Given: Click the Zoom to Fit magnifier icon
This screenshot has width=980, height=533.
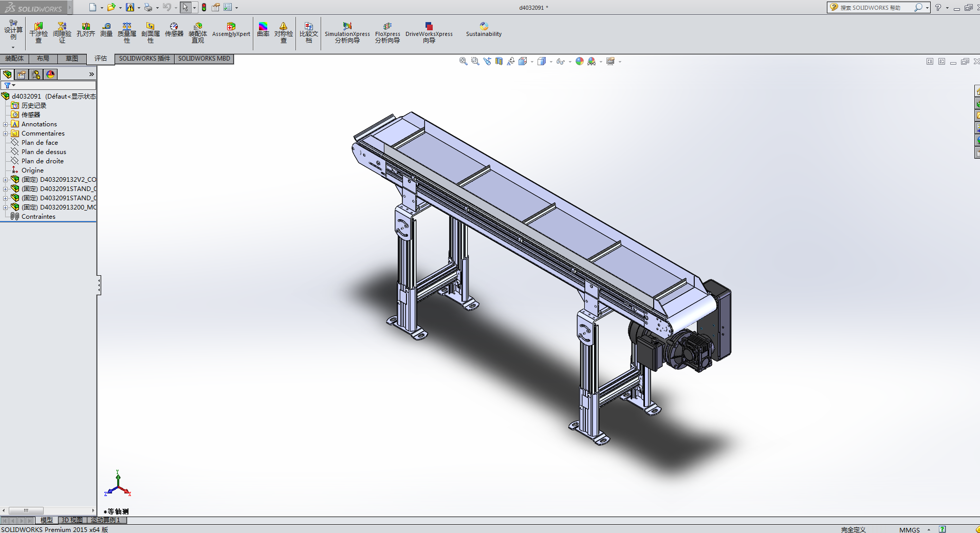Looking at the screenshot, I should (x=463, y=61).
